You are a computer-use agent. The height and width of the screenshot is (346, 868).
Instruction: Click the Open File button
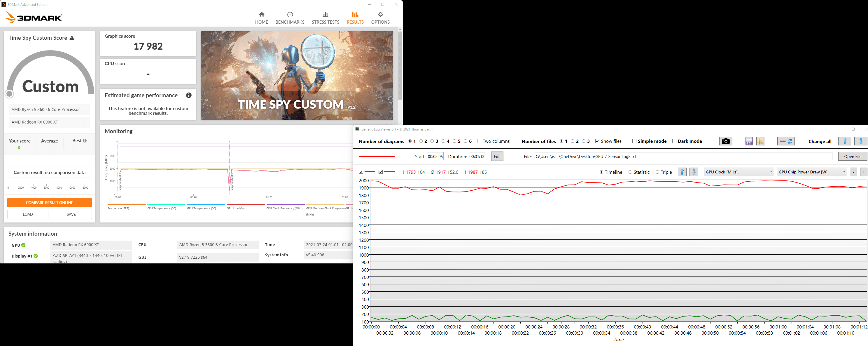(853, 157)
